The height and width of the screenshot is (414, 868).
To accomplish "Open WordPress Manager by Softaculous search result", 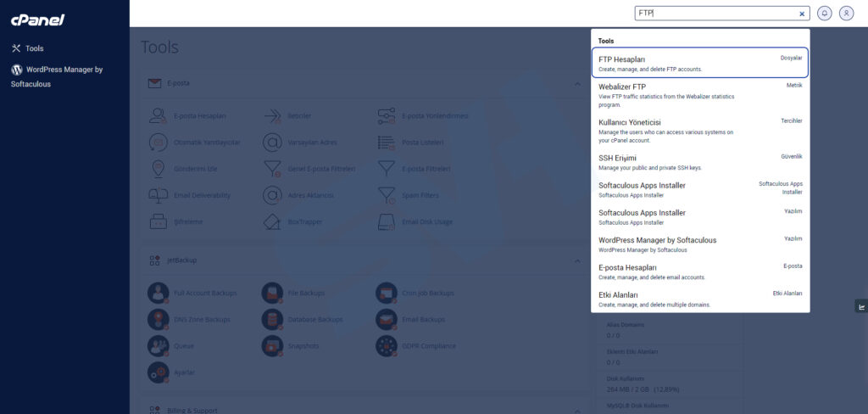I will click(699, 244).
